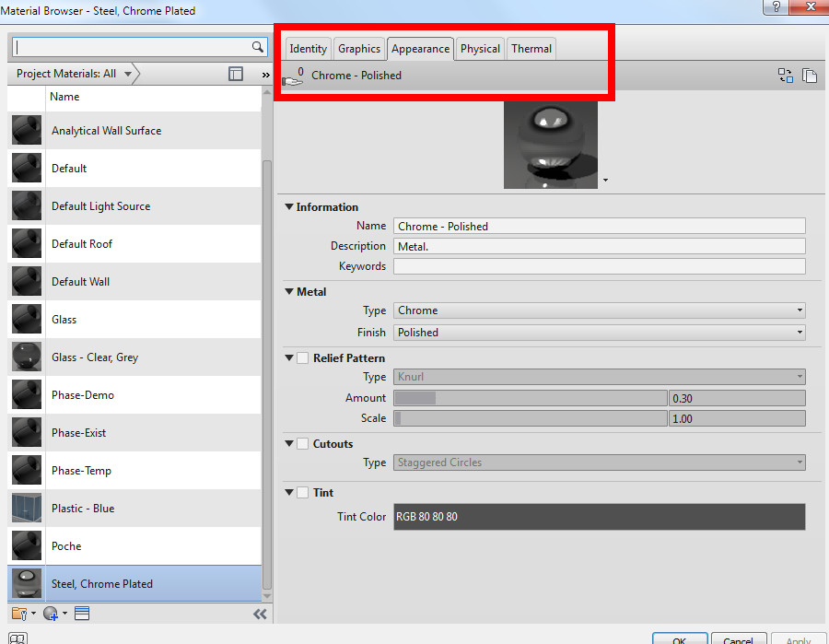Screen dimensions: 829x644
Task: Select the Phase-Demo material
Action: tap(134, 395)
